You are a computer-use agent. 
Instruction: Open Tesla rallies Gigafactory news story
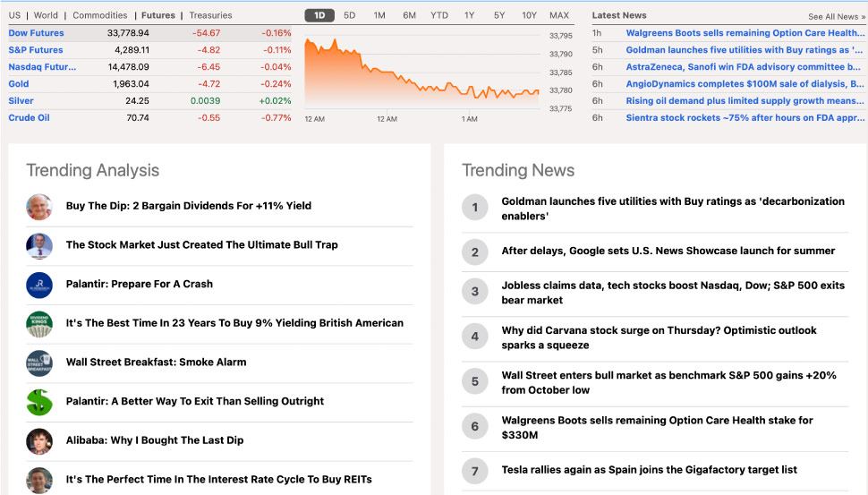(649, 470)
